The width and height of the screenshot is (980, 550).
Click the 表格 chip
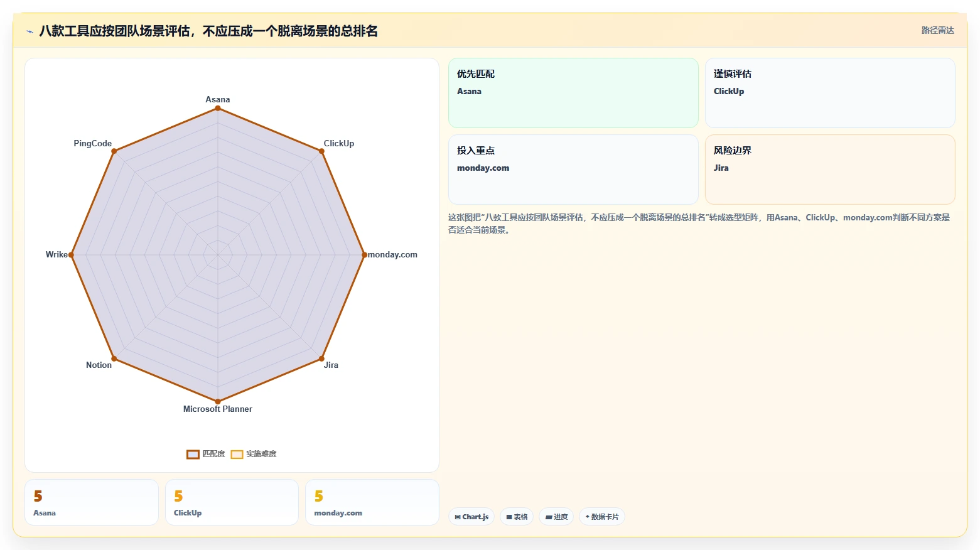(x=517, y=517)
